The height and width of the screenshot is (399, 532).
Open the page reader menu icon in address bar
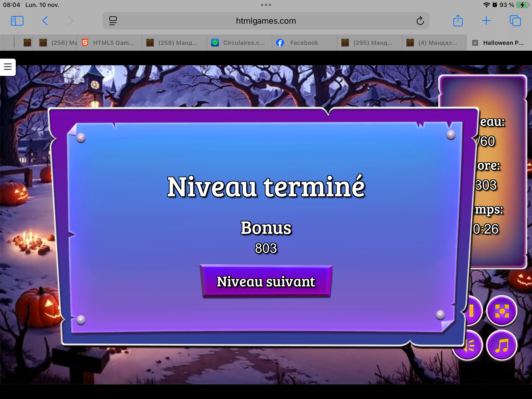[x=113, y=21]
